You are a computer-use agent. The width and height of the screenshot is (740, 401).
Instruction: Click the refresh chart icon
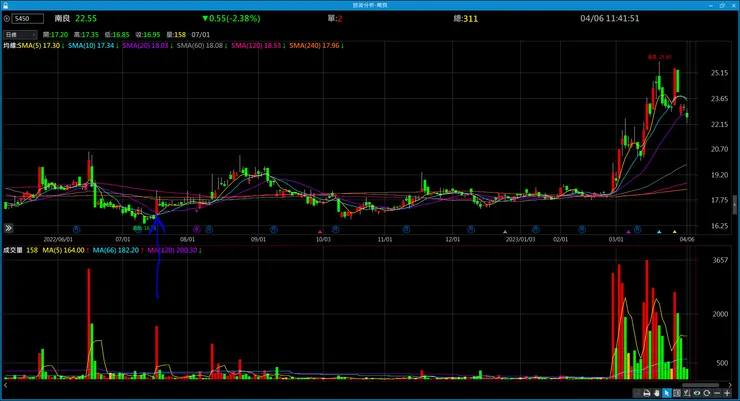pyautogui.click(x=706, y=393)
